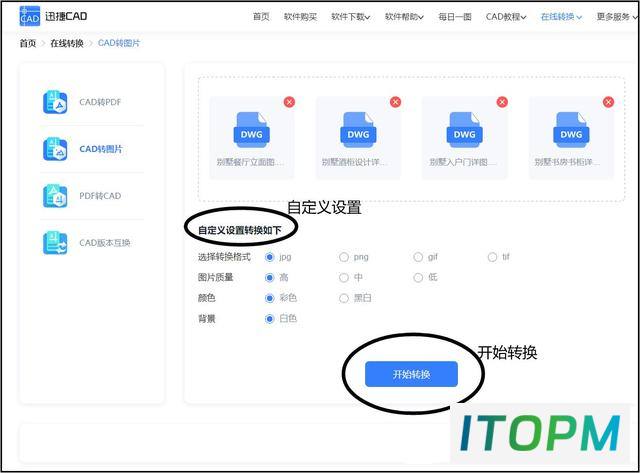Click the 背景 label
This screenshot has height=473, width=640.
click(x=207, y=319)
